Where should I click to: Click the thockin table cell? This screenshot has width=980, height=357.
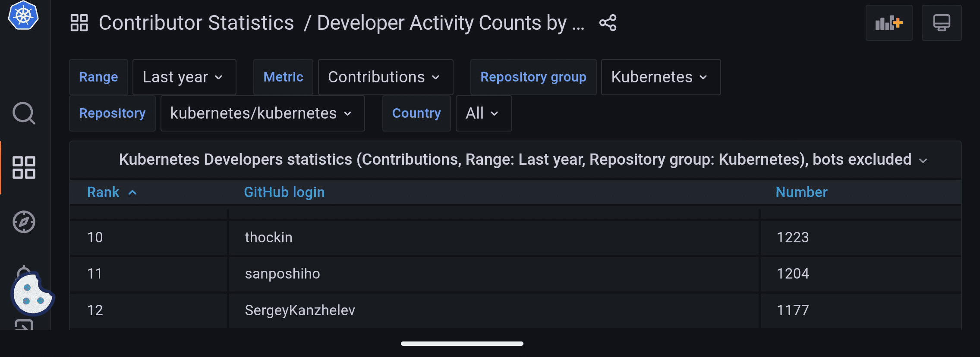pos(268,238)
